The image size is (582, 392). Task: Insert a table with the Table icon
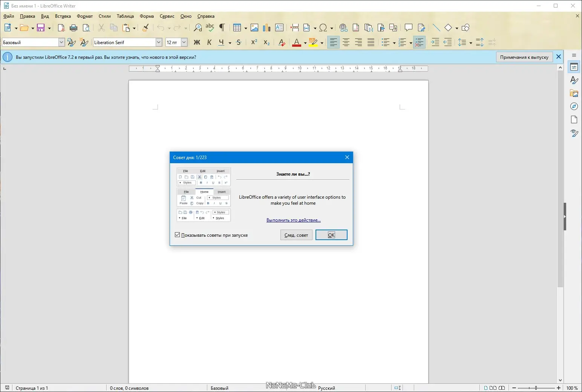pos(237,28)
